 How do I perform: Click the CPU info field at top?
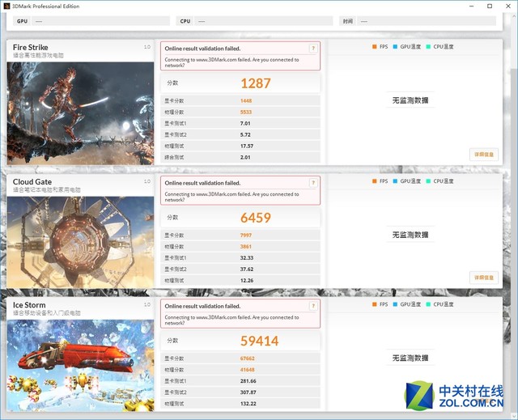pyautogui.click(x=263, y=21)
